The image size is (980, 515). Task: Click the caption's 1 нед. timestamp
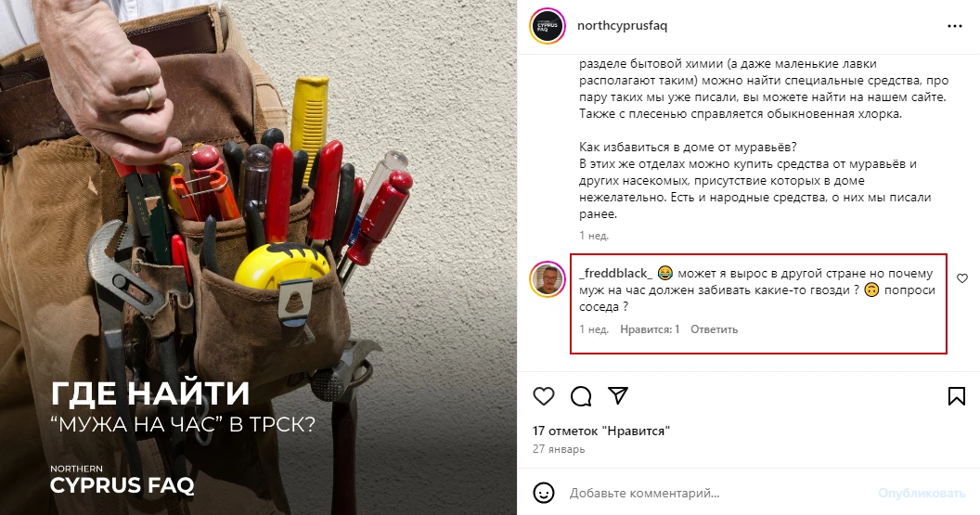(x=594, y=236)
